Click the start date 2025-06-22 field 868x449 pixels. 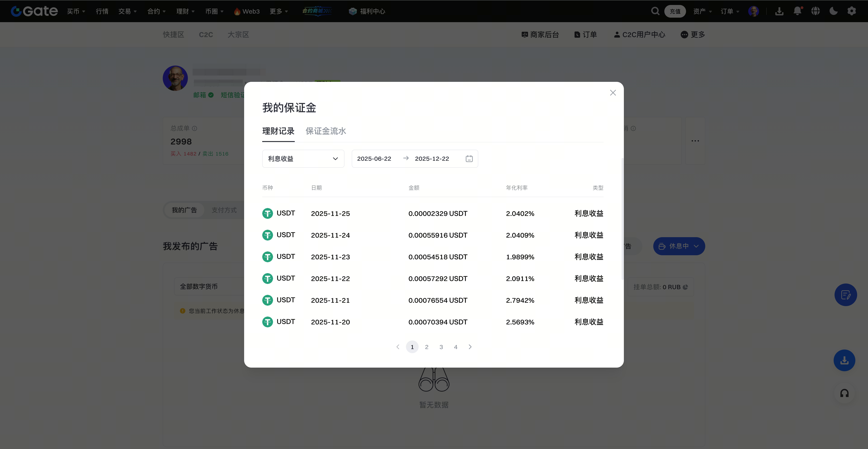click(374, 159)
